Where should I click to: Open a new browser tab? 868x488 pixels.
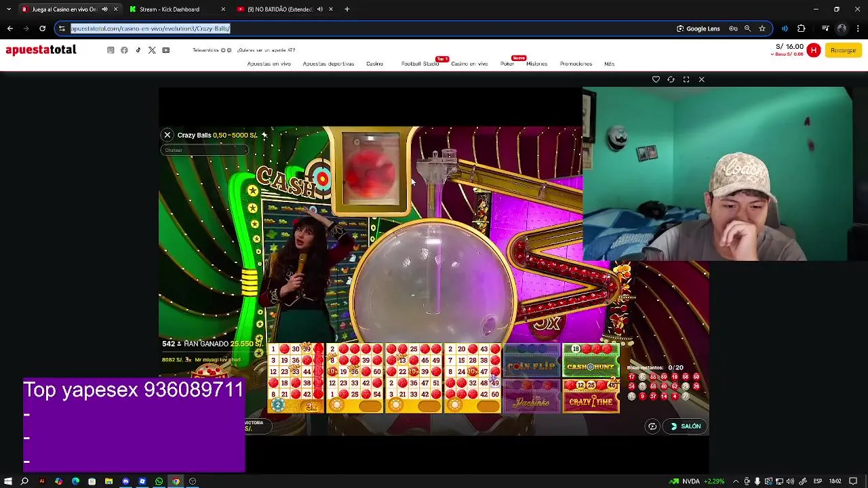[347, 9]
